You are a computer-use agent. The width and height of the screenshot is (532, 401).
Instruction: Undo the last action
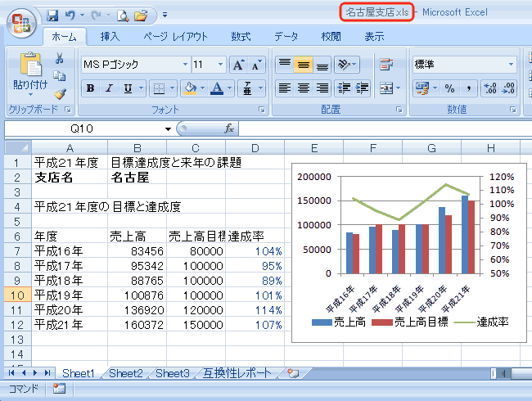pyautogui.click(x=70, y=16)
